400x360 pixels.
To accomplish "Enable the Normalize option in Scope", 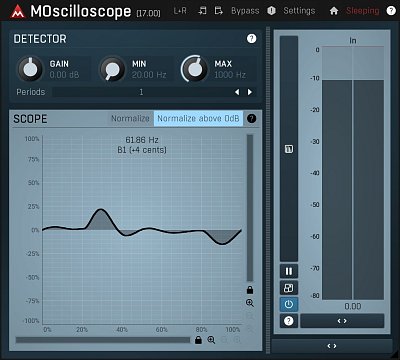I will tap(130, 119).
